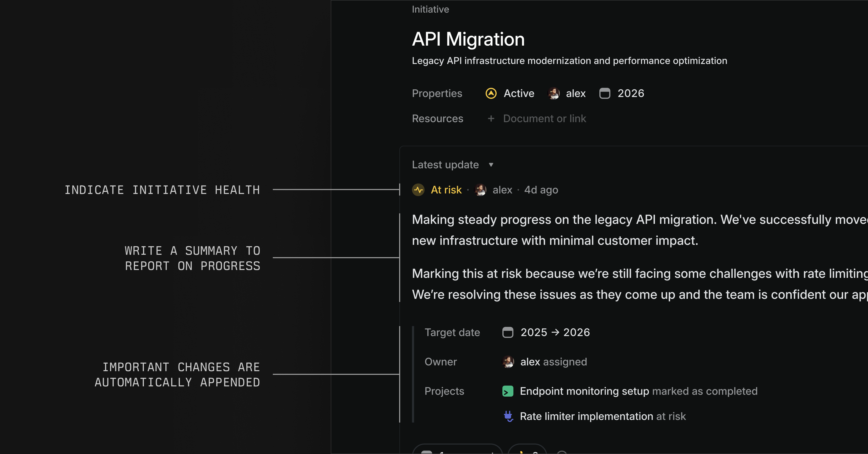The width and height of the screenshot is (868, 454).
Task: Click the initiative 'Active' status icon
Action: pos(491,93)
